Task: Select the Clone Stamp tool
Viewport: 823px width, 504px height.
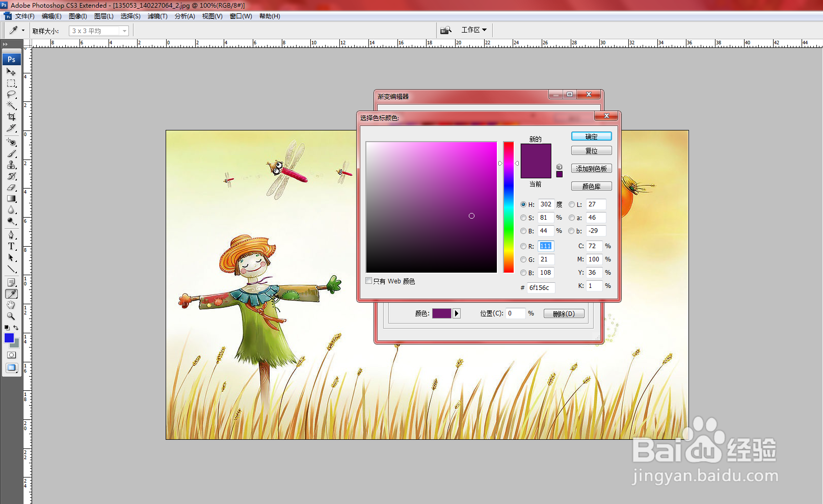Action: (11, 165)
